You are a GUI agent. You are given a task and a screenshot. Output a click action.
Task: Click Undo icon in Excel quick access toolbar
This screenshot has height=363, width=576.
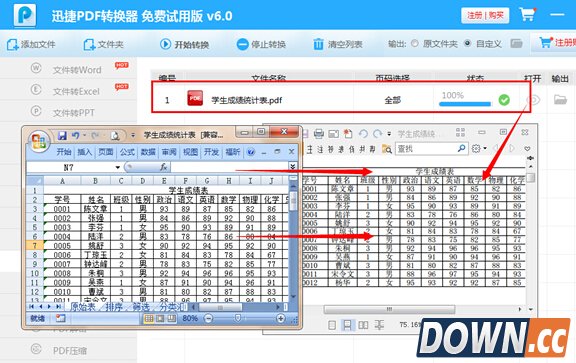click(75, 136)
